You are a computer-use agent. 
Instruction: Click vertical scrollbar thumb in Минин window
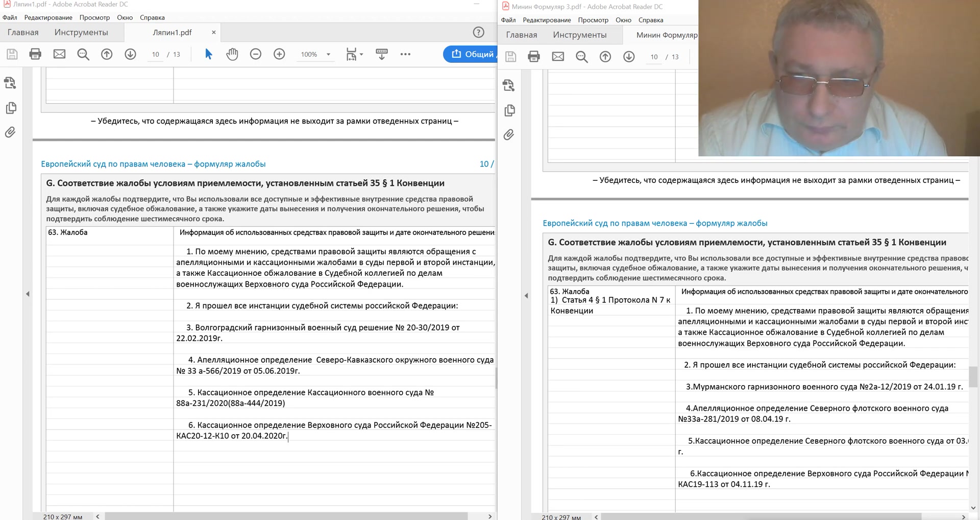click(x=973, y=377)
